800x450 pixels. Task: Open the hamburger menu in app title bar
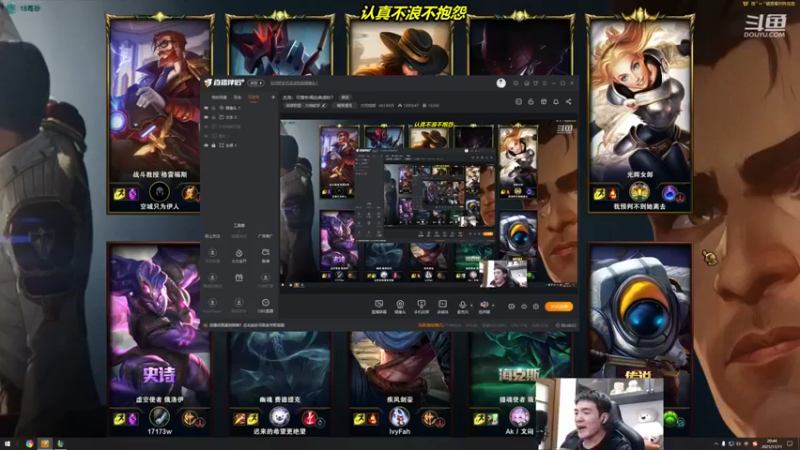click(544, 83)
